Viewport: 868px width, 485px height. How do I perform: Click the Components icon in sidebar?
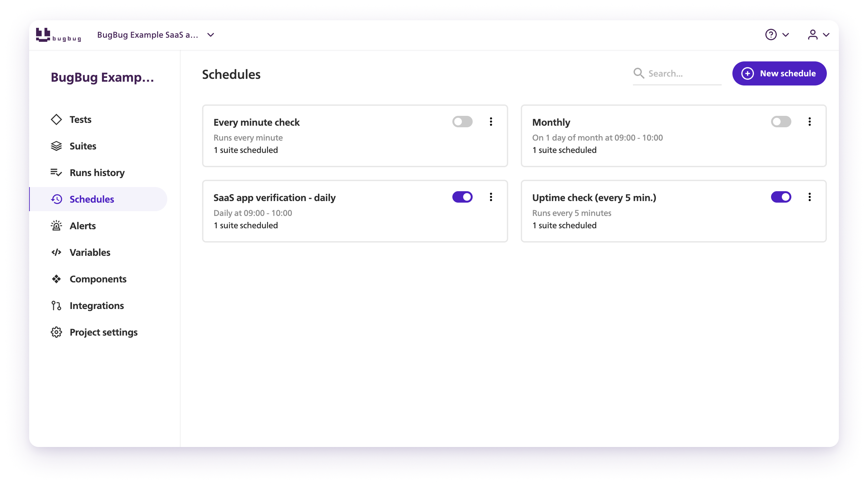(x=56, y=279)
